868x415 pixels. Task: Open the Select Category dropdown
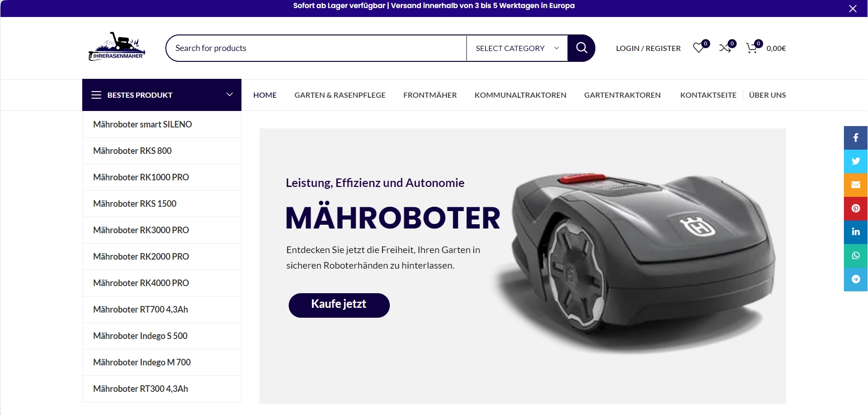[517, 48]
